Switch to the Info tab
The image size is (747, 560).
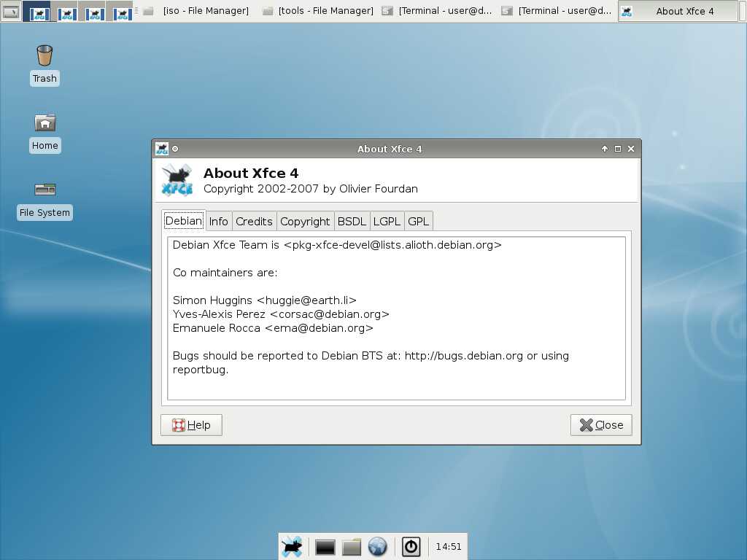[x=218, y=222]
